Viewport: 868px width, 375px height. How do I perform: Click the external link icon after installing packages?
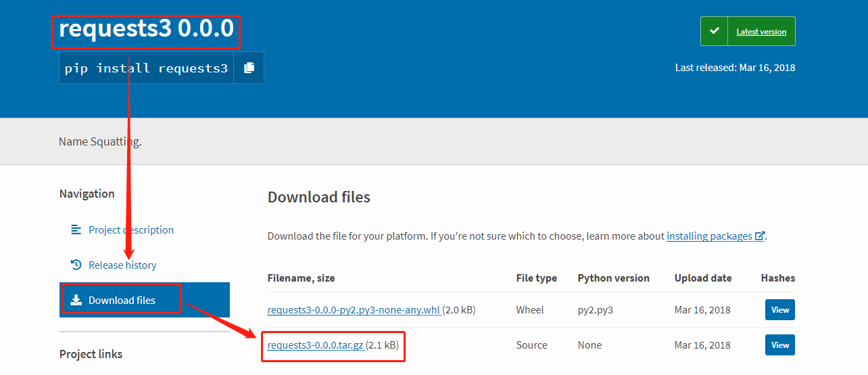(760, 236)
